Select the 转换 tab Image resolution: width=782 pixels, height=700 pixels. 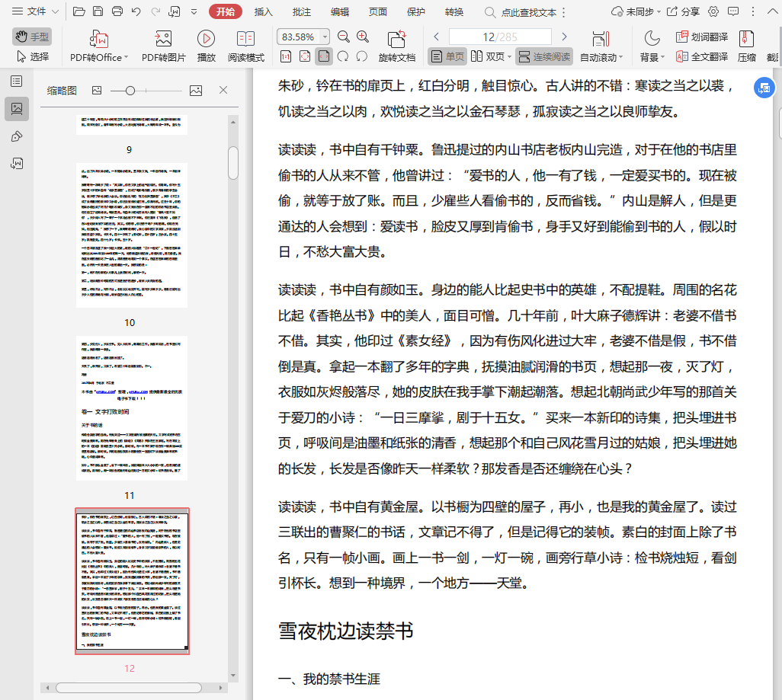(453, 12)
